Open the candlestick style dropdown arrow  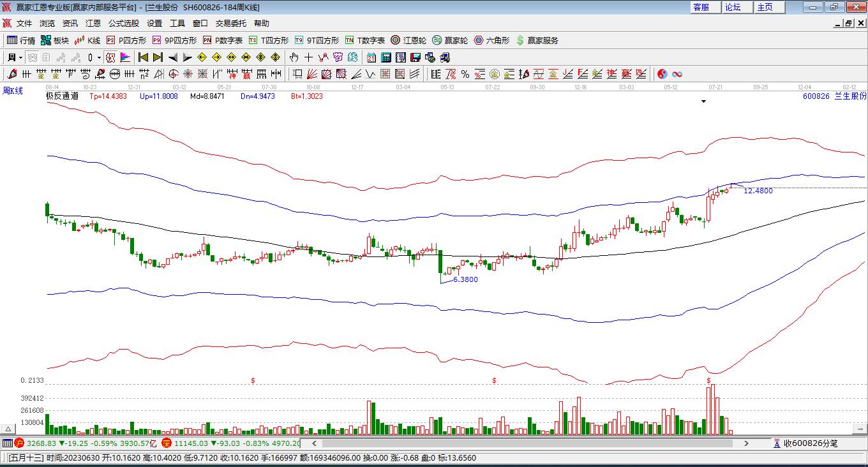click(x=99, y=57)
